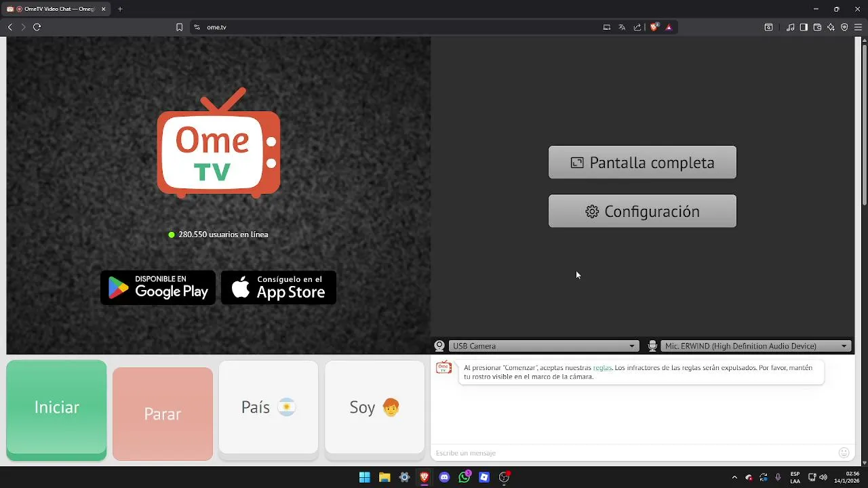Click the OmeTV avatar in chat

pos(443,368)
